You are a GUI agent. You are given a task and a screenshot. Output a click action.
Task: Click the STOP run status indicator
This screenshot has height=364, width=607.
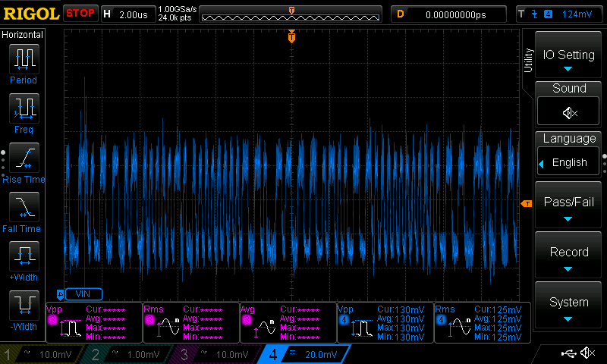click(x=80, y=13)
